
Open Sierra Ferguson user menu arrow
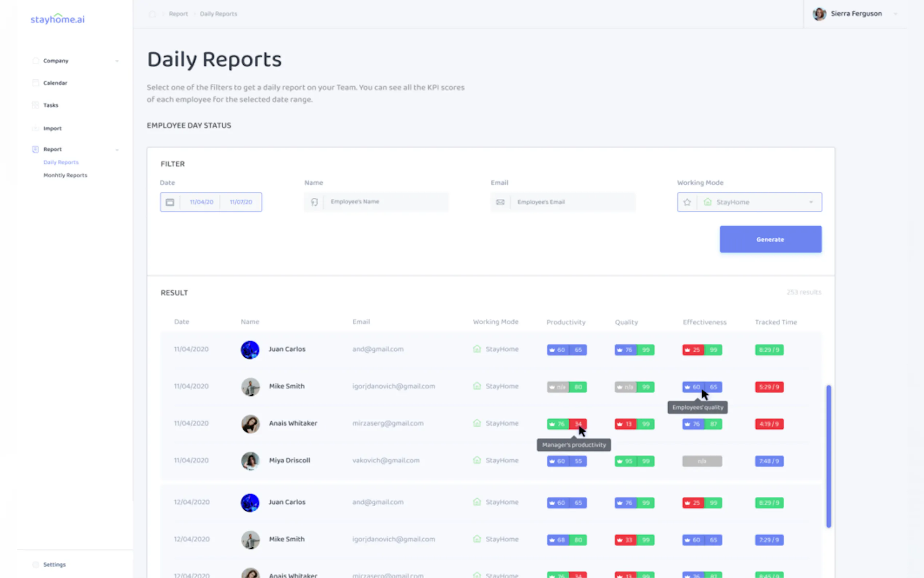click(895, 14)
